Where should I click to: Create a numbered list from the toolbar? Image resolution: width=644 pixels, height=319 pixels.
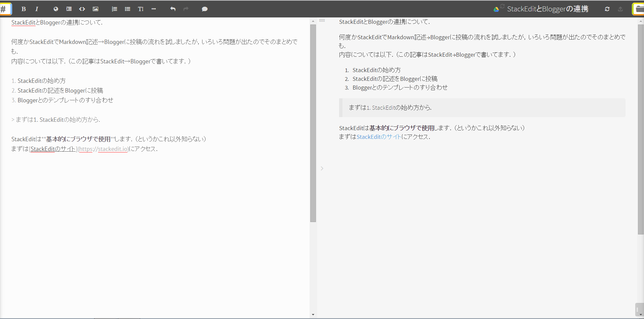pos(114,9)
